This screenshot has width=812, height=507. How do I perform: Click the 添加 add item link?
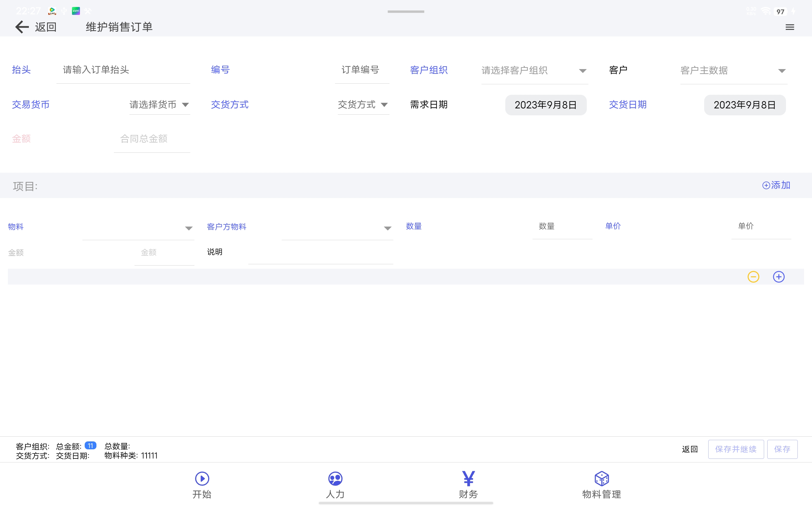[776, 185]
